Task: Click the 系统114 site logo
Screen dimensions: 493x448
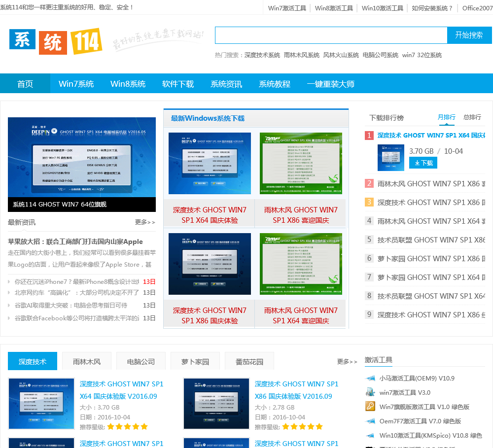Action: coord(56,41)
